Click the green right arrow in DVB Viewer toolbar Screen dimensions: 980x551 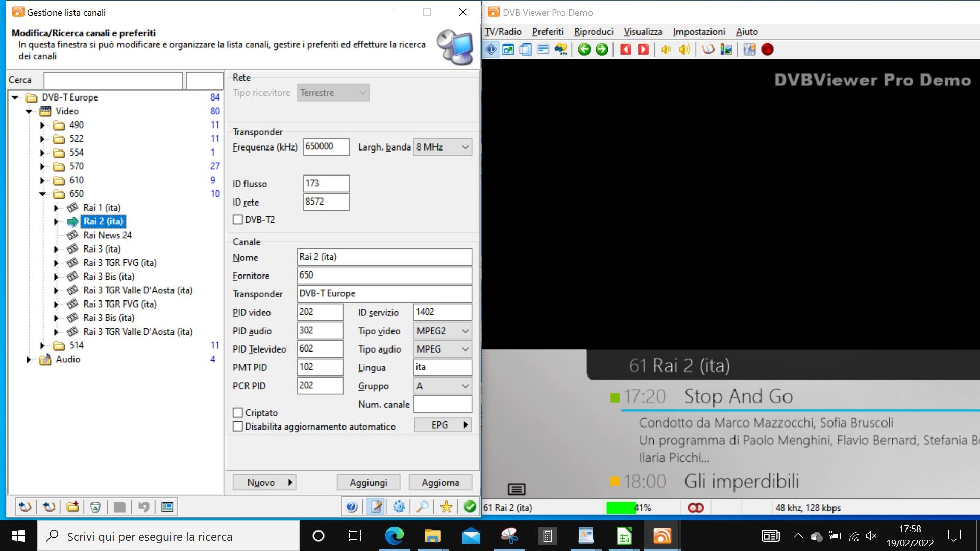602,49
